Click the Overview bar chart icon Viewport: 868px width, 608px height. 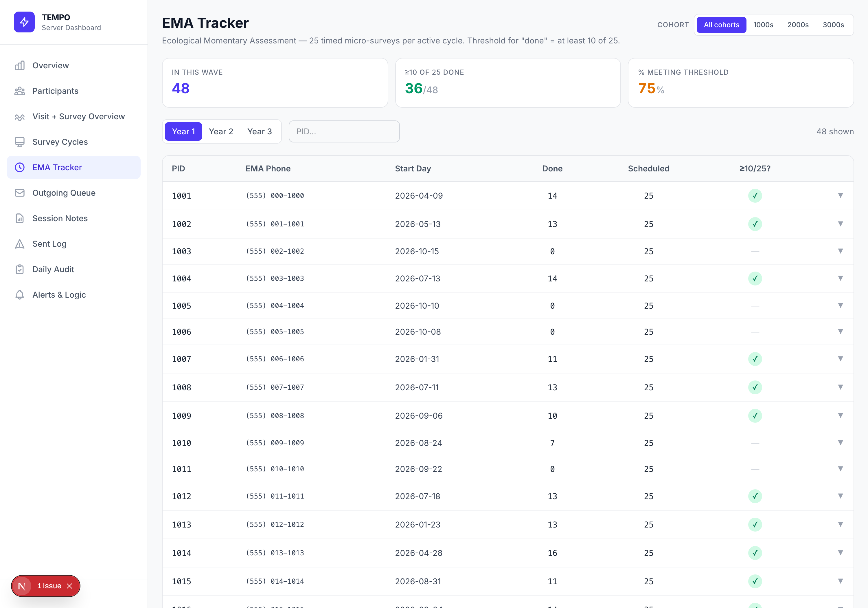coord(20,65)
